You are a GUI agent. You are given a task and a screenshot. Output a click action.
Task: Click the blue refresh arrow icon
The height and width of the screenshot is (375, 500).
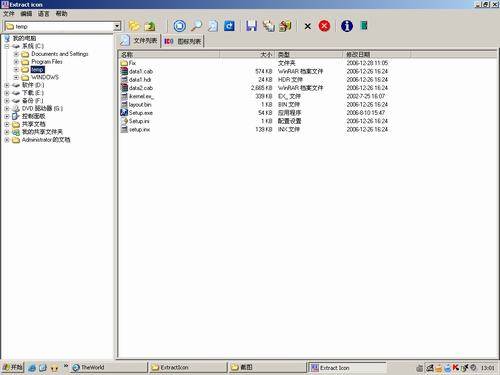(229, 26)
